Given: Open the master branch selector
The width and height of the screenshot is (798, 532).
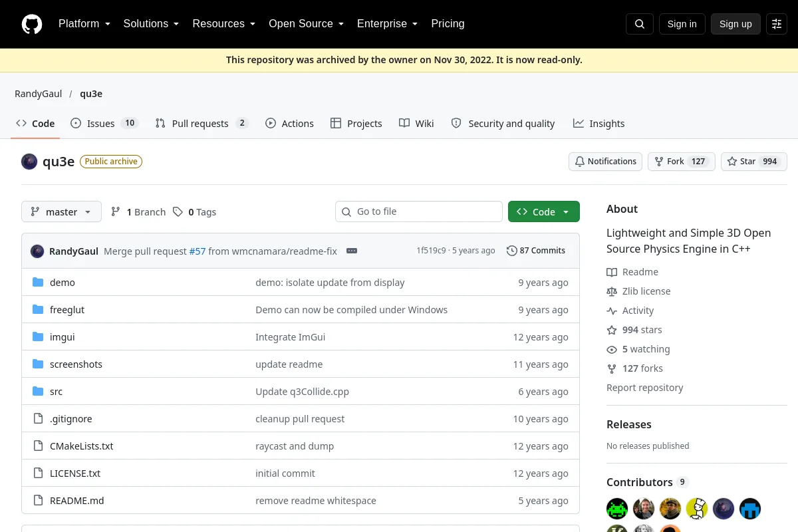Looking at the screenshot, I should [x=61, y=211].
